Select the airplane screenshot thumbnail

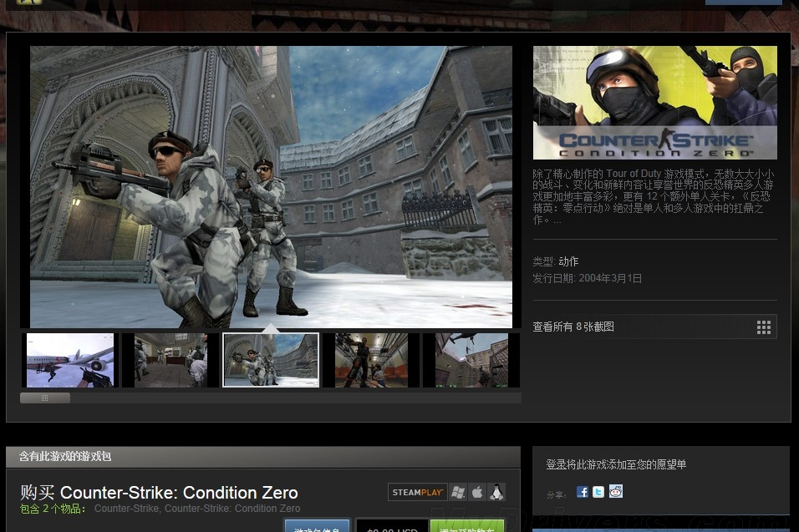[x=70, y=360]
